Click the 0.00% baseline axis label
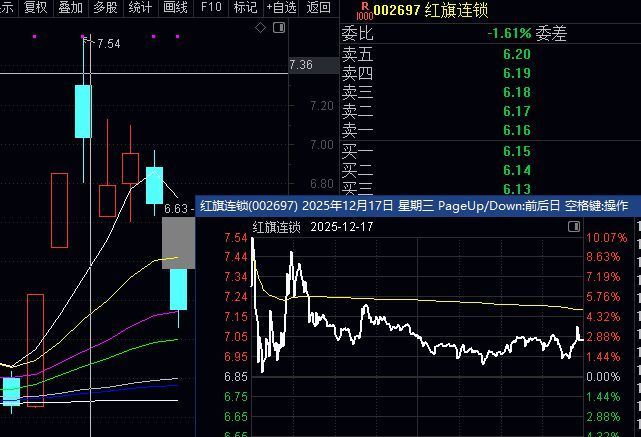Viewport: 641px width, 437px height. tap(603, 376)
